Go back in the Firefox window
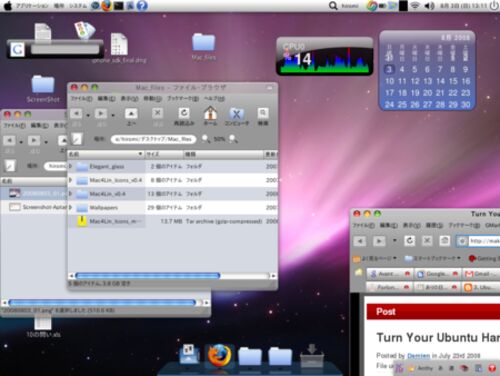500x376 pixels. pyautogui.click(x=360, y=241)
